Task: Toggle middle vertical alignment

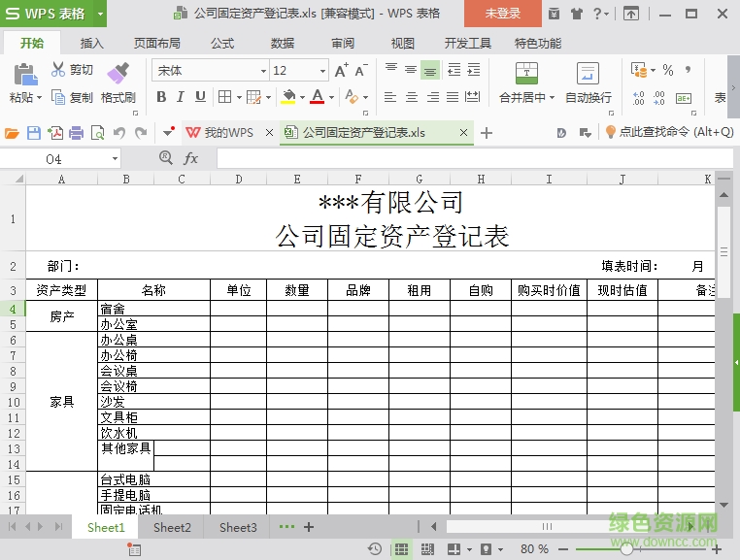Action: click(x=411, y=70)
